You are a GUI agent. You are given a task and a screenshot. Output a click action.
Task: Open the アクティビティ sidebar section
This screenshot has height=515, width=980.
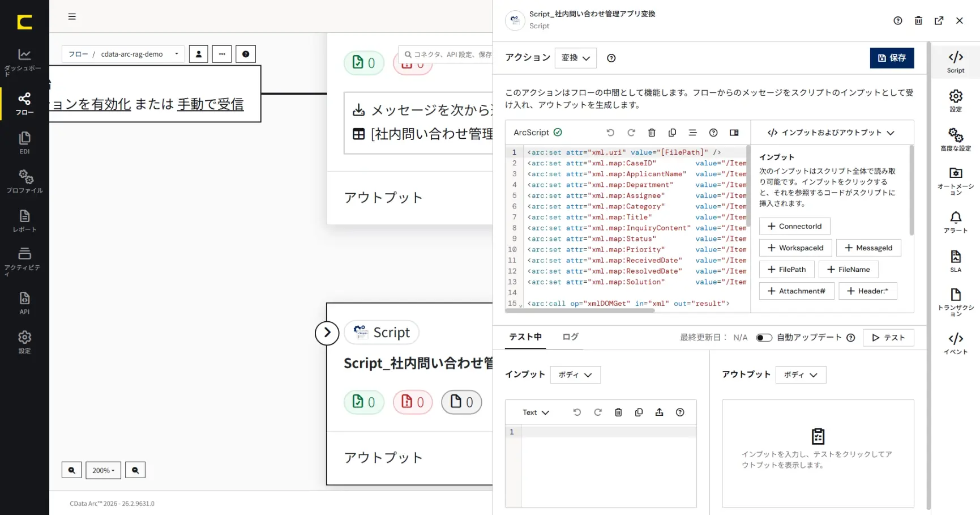pyautogui.click(x=24, y=261)
